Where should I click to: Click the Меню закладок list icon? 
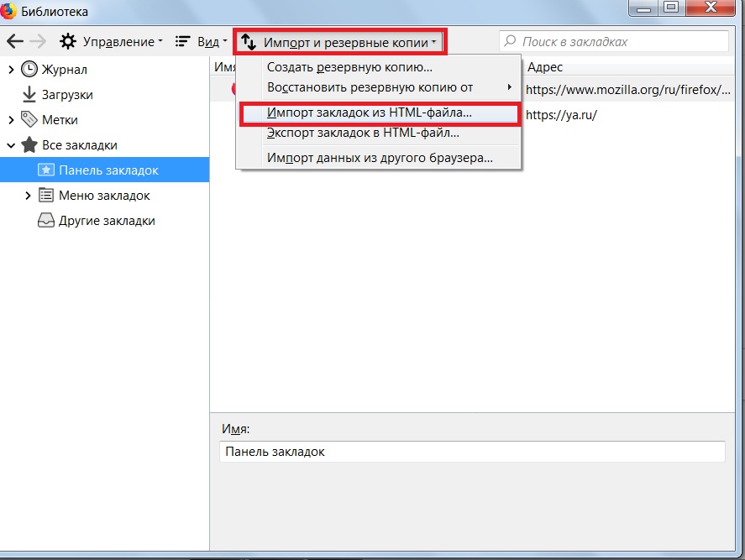[x=46, y=196]
